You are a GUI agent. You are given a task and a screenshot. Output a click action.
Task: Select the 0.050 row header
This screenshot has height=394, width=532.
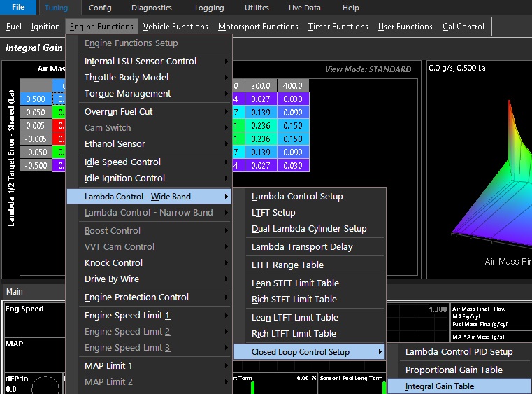pyautogui.click(x=36, y=112)
